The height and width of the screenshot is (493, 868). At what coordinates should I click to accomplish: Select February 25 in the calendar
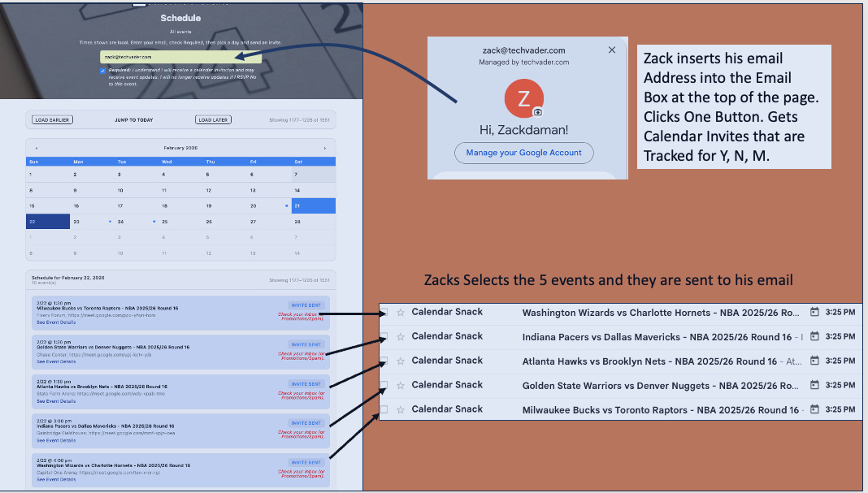point(180,222)
